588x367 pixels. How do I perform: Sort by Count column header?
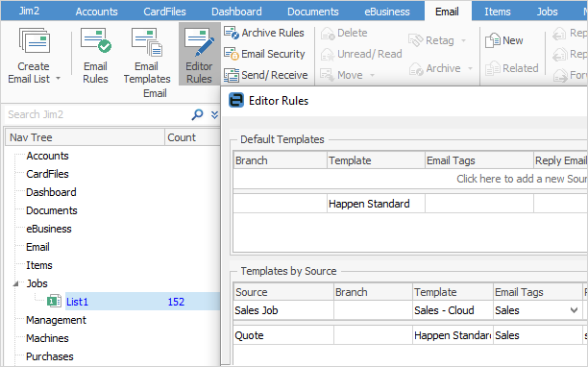click(x=192, y=137)
